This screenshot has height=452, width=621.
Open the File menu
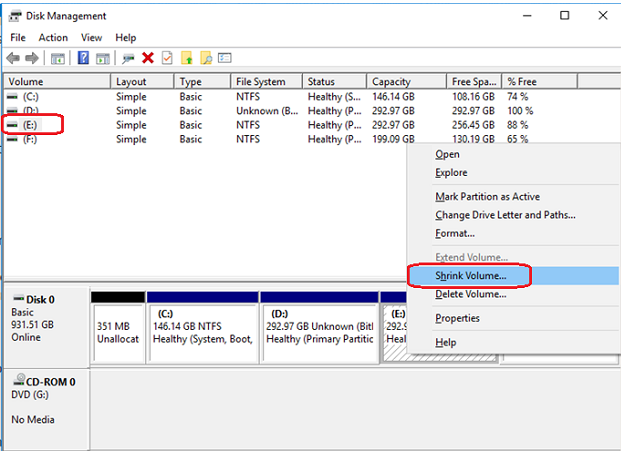pyautogui.click(x=18, y=38)
